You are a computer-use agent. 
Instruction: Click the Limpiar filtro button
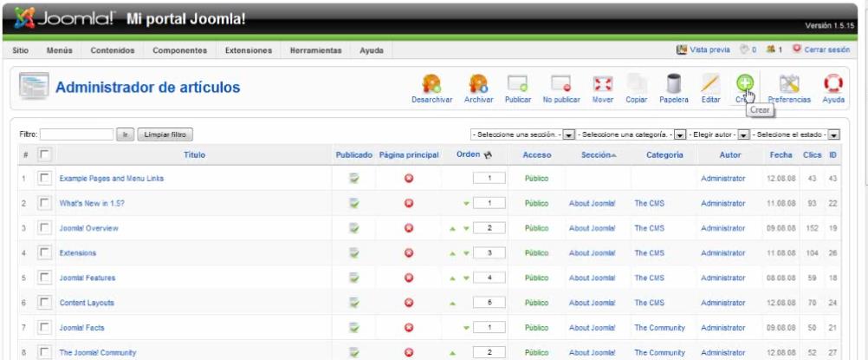coord(165,134)
